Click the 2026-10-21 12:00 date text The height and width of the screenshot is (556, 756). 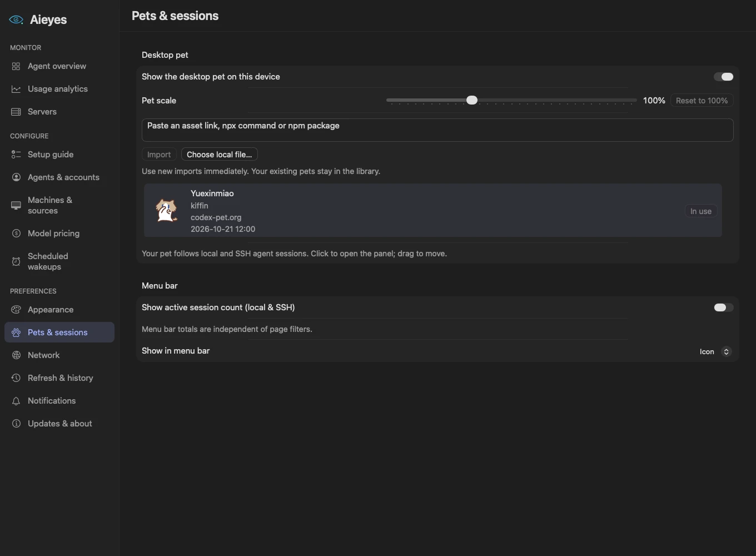[x=223, y=229]
